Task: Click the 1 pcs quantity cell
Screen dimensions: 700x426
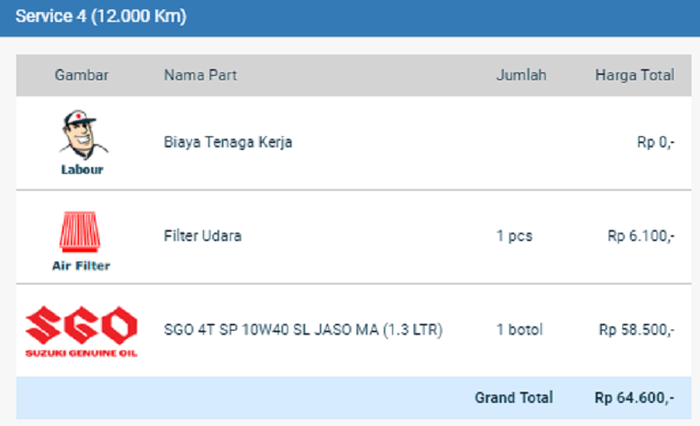Action: (514, 237)
